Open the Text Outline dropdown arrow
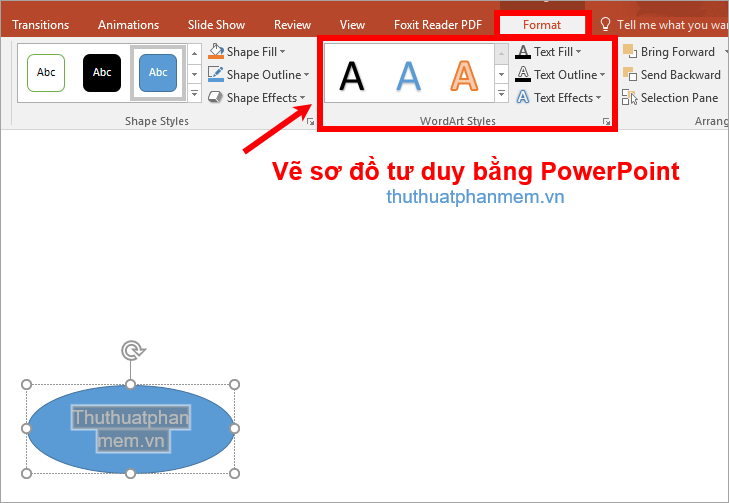 tap(603, 75)
